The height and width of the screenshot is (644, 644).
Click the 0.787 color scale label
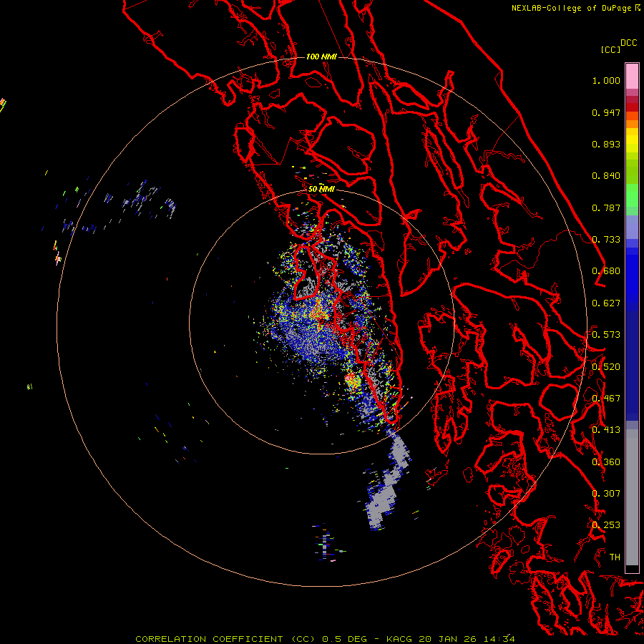606,208
